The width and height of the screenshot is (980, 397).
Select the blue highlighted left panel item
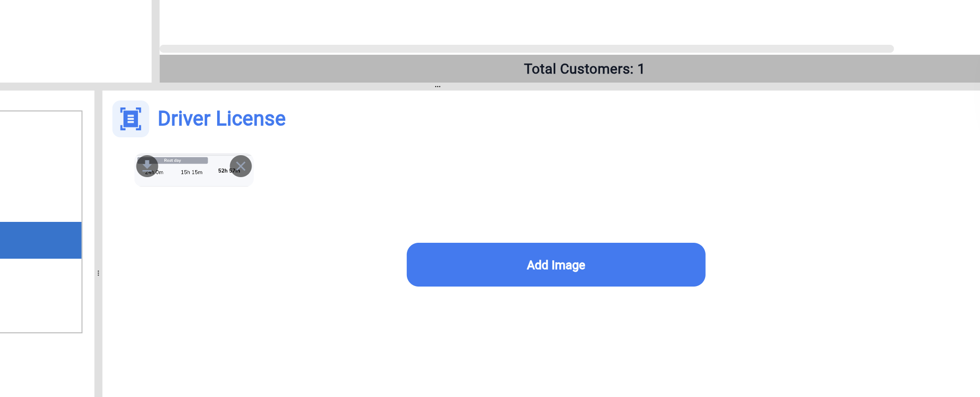pos(40,240)
